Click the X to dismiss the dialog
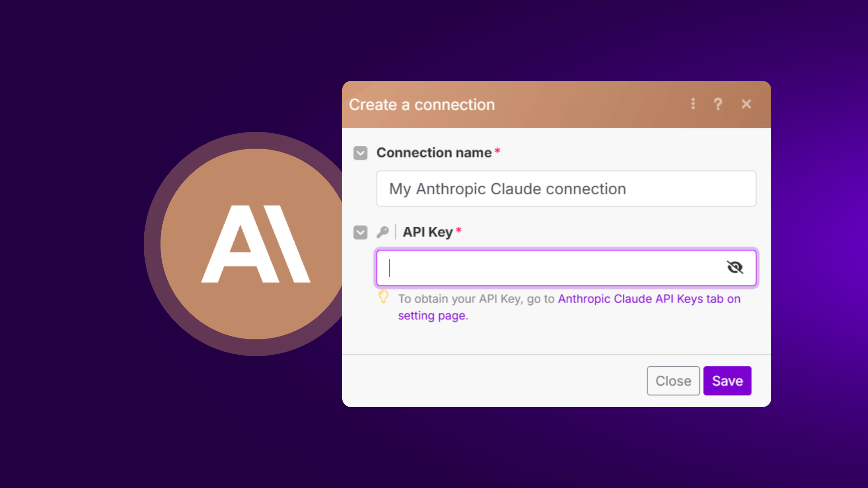This screenshot has height=488, width=868. coord(746,104)
